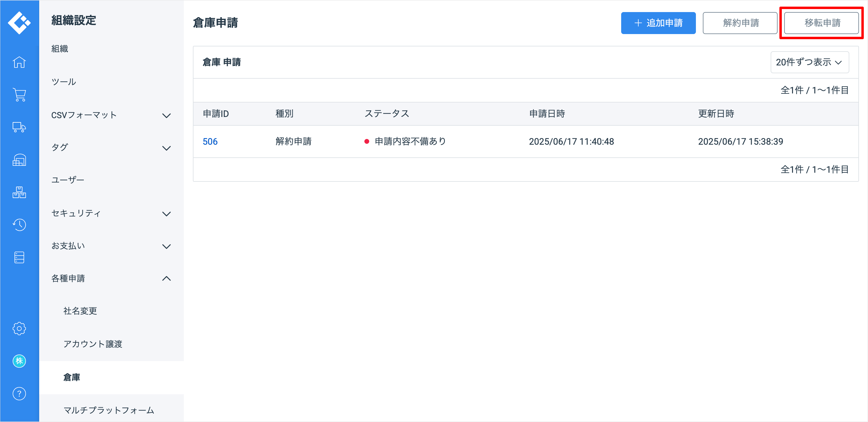
Task: Expand the CSVフォーマット menu section
Action: (x=111, y=115)
